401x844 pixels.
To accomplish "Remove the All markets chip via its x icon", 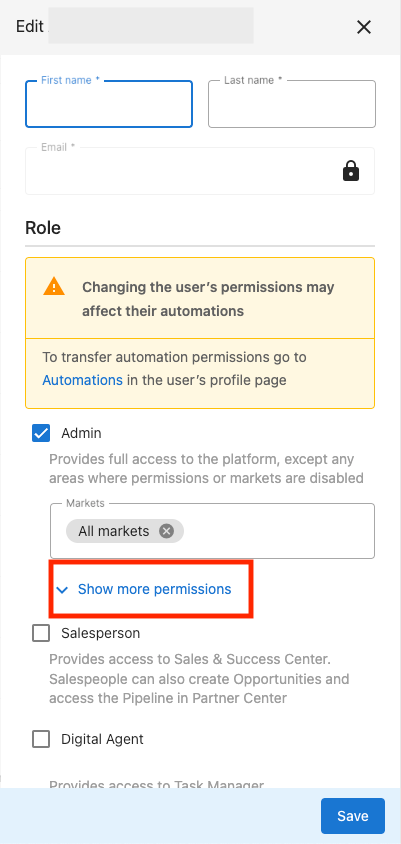I will (166, 531).
